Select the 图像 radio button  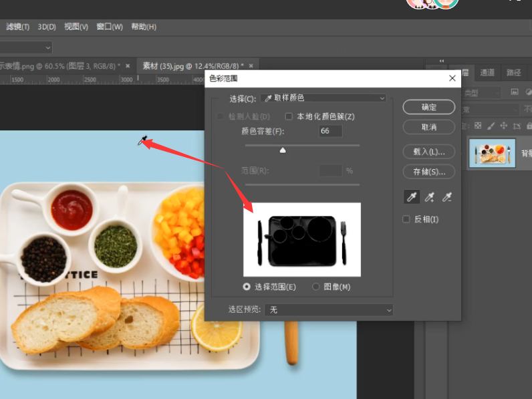pyautogui.click(x=316, y=287)
